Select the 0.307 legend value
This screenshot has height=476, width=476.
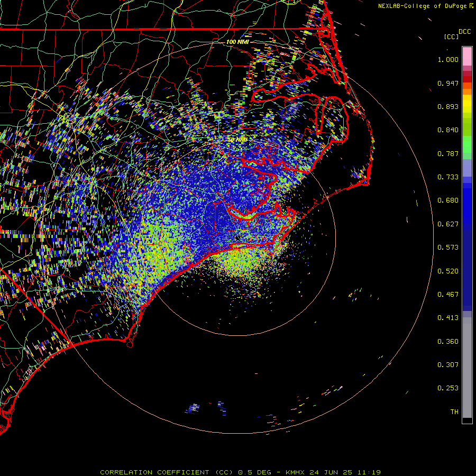click(448, 365)
